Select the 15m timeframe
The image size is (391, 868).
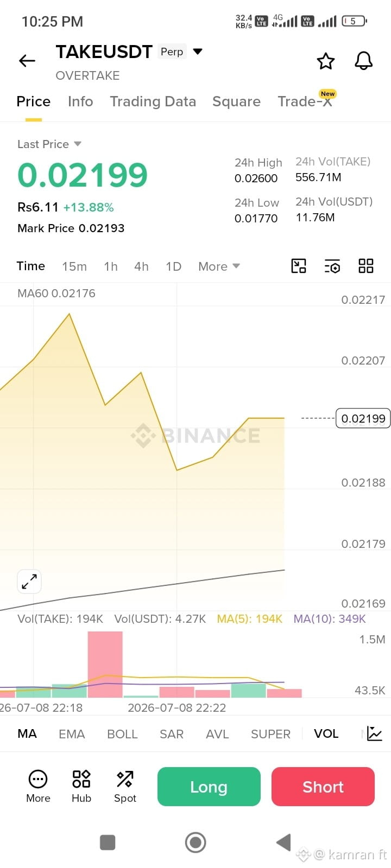click(74, 266)
